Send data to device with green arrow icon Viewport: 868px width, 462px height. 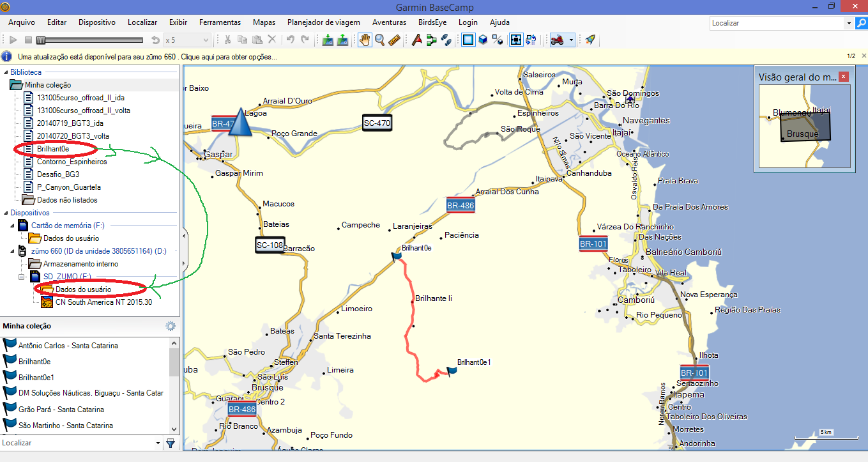[342, 40]
